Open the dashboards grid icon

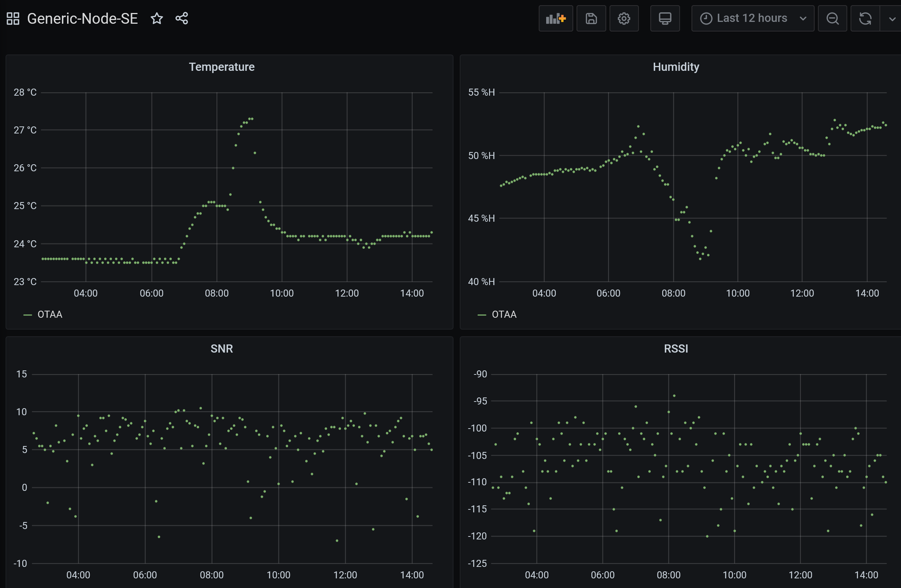coord(13,18)
